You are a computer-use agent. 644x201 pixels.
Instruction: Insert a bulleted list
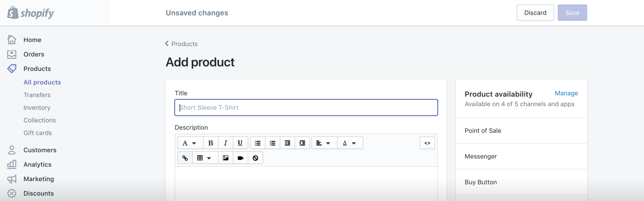tap(258, 143)
